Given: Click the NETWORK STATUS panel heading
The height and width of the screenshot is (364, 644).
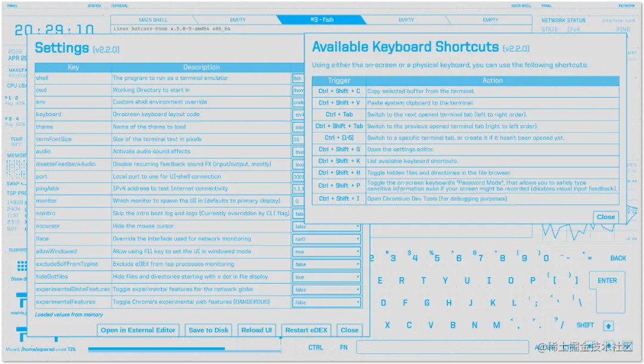Looking at the screenshot, I should pyautogui.click(x=563, y=20).
